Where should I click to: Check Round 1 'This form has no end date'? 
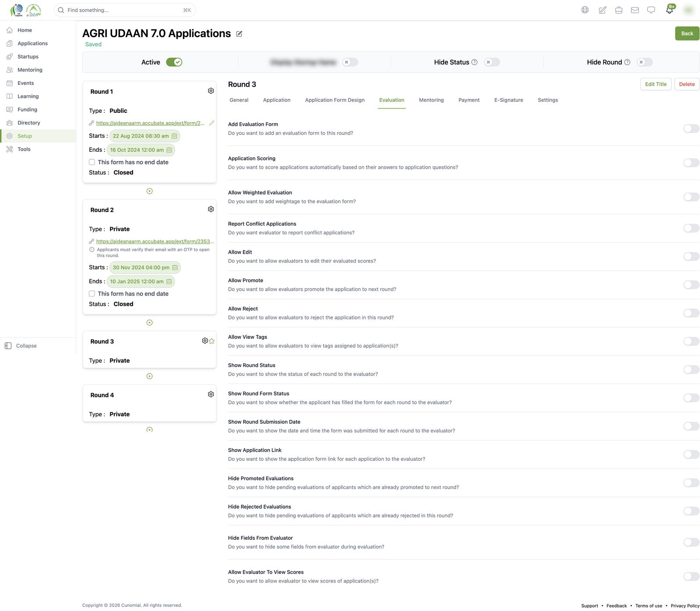pos(92,162)
